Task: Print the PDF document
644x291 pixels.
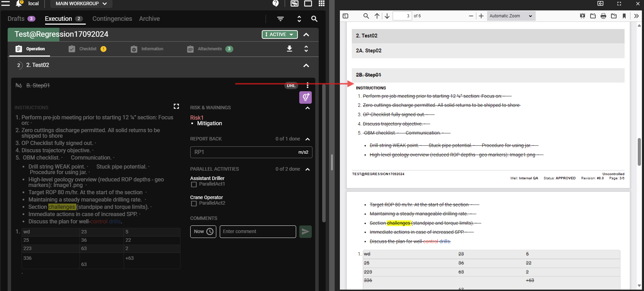Action: point(603,16)
